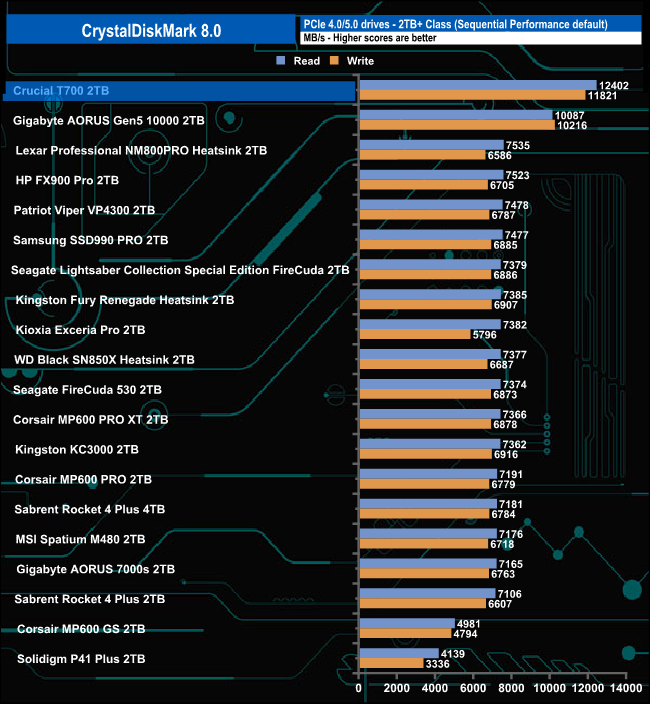Screen dimensions: 650x704
Task: Select Gigabyte AORUS Gen5 10000 2TB label
Action: 109,120
